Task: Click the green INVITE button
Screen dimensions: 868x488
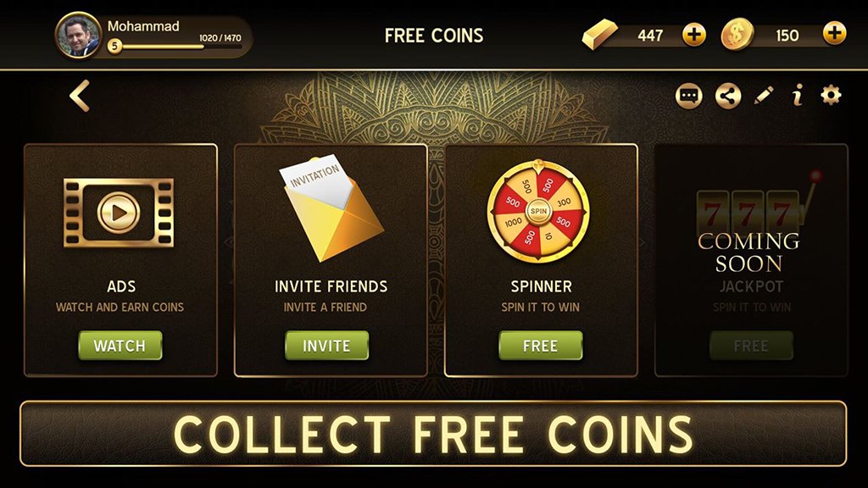Action: (326, 346)
